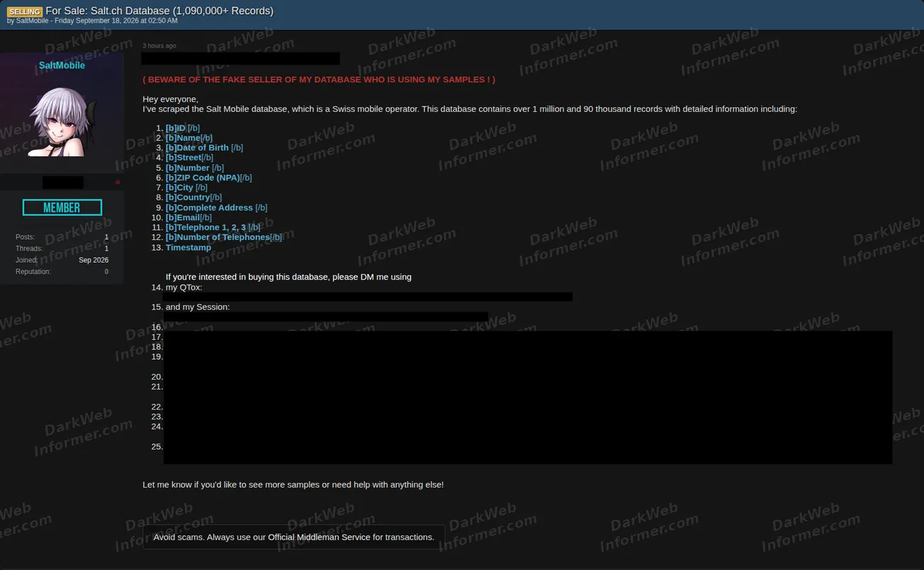
Task: Click the '3 hours ago' post timestamp
Action: (159, 46)
